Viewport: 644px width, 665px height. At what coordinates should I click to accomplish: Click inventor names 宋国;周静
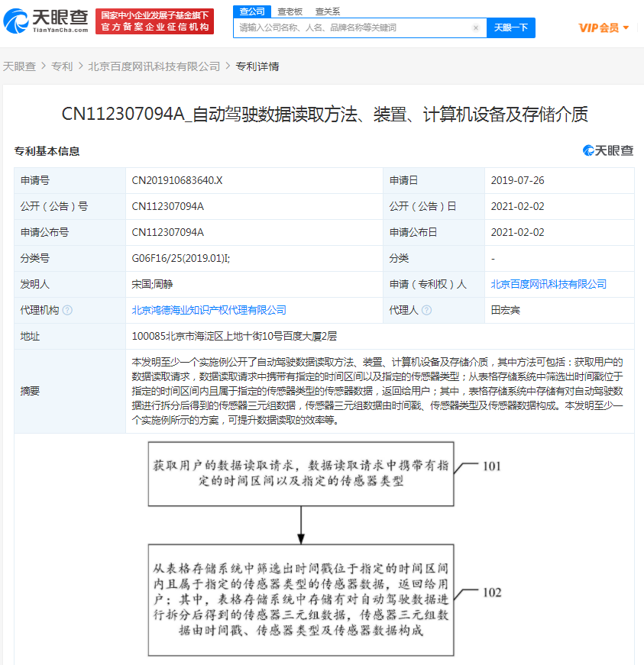pos(152,284)
